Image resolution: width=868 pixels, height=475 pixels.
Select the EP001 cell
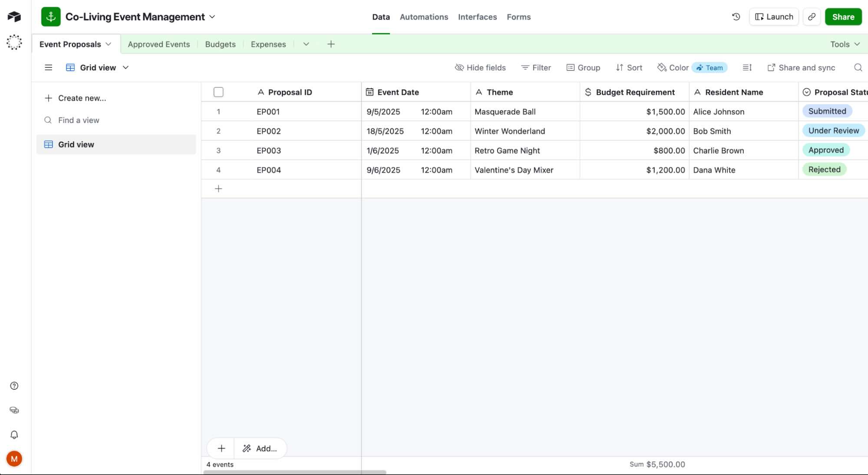307,112
